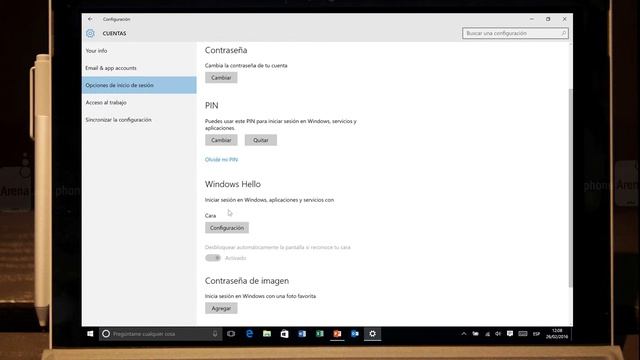Open PowerPoint from the taskbar

tap(337, 334)
